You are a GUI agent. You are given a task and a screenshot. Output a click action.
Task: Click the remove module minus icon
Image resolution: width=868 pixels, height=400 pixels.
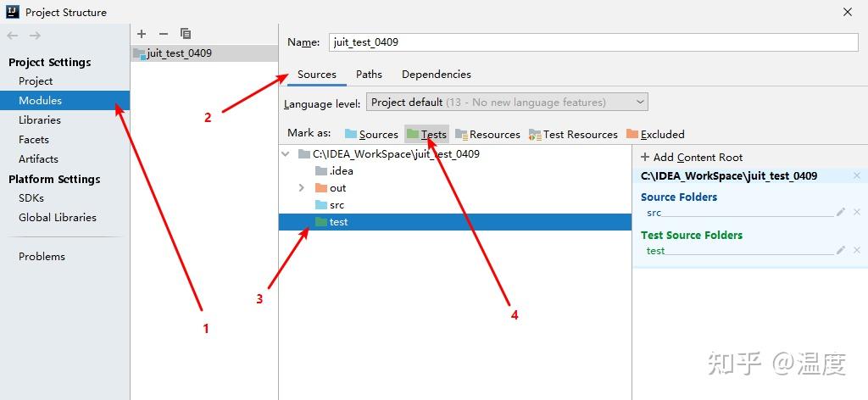pos(164,34)
